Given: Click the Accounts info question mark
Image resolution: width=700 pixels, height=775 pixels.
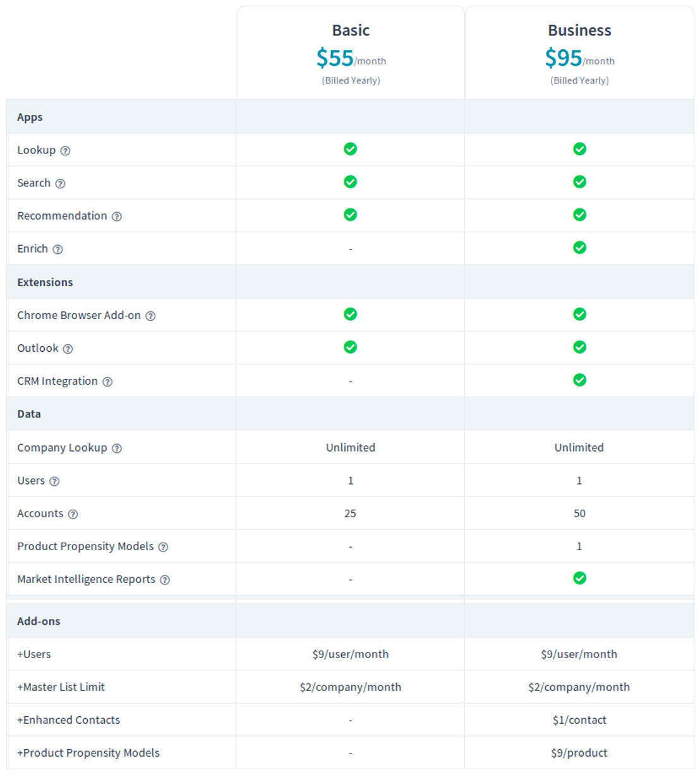Looking at the screenshot, I should pyautogui.click(x=73, y=514).
